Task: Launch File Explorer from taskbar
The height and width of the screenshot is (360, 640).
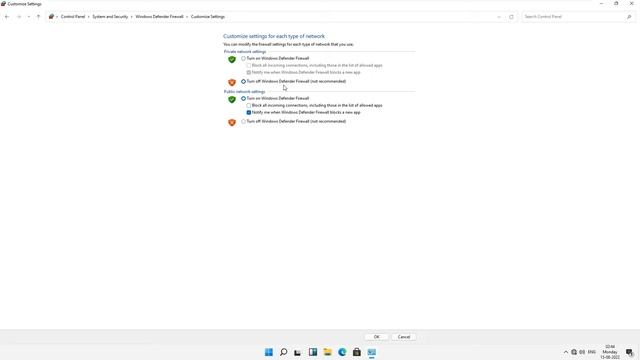Action: click(327, 352)
